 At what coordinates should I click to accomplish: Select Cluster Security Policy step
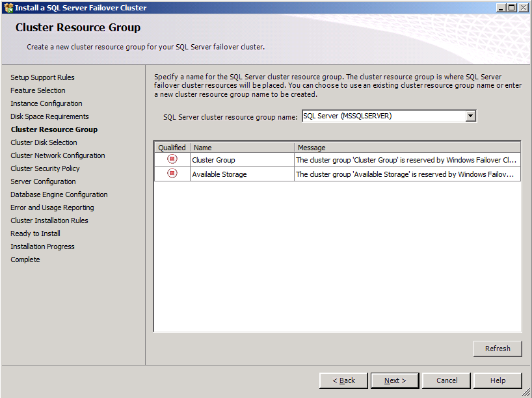point(45,168)
